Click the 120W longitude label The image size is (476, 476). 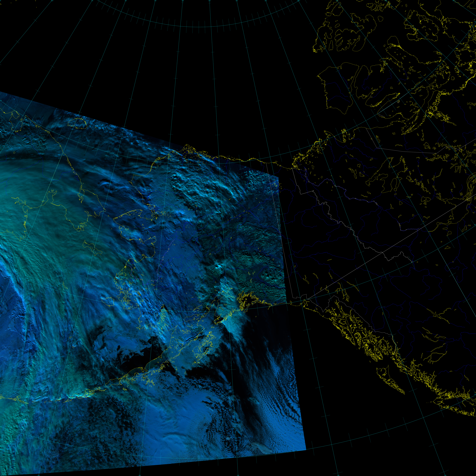click(x=298, y=1)
